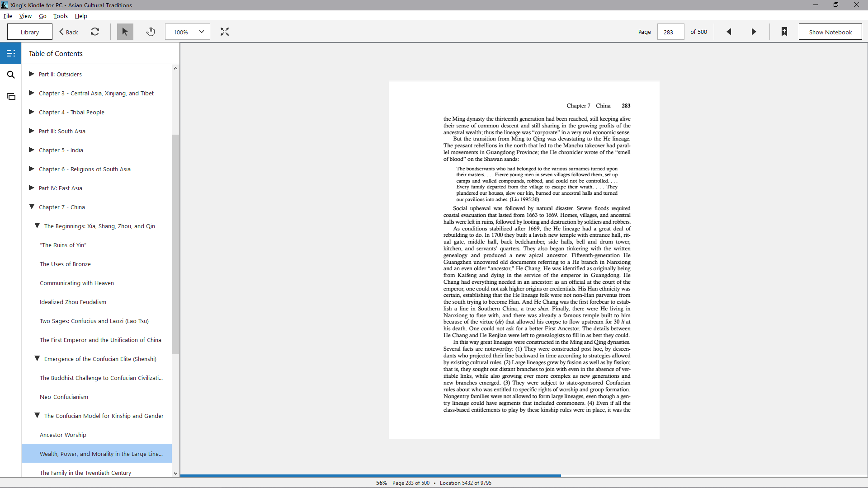This screenshot has width=868, height=488.
Task: Open the search panel icon
Action: tap(11, 75)
